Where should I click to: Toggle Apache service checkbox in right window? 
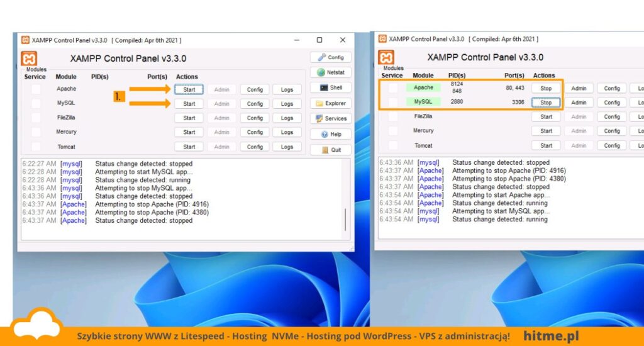pyautogui.click(x=393, y=88)
